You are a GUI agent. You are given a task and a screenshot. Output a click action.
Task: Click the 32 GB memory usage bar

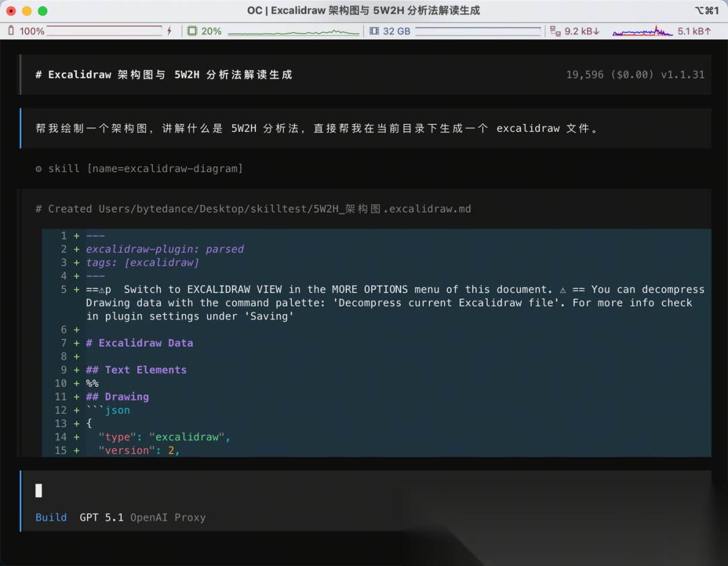click(478, 30)
